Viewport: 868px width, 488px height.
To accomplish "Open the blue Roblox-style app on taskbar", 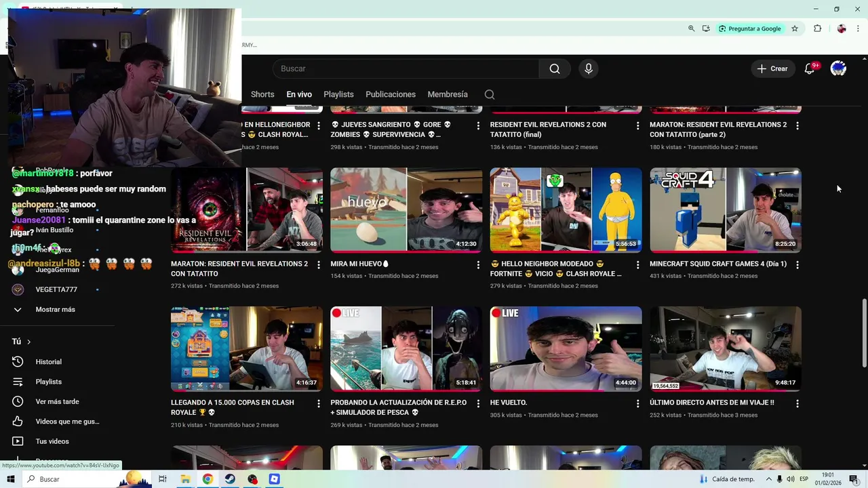I will 274,479.
